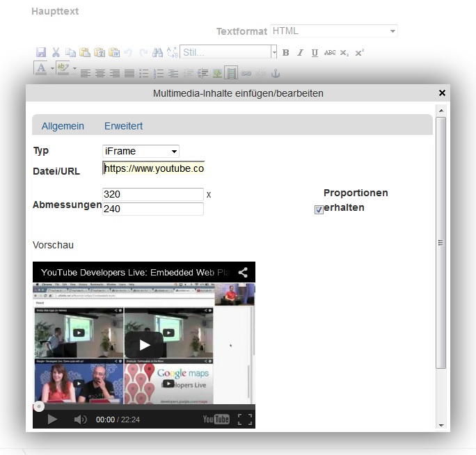Click the Paste clipboard icon
The width and height of the screenshot is (476, 455).
point(85,52)
